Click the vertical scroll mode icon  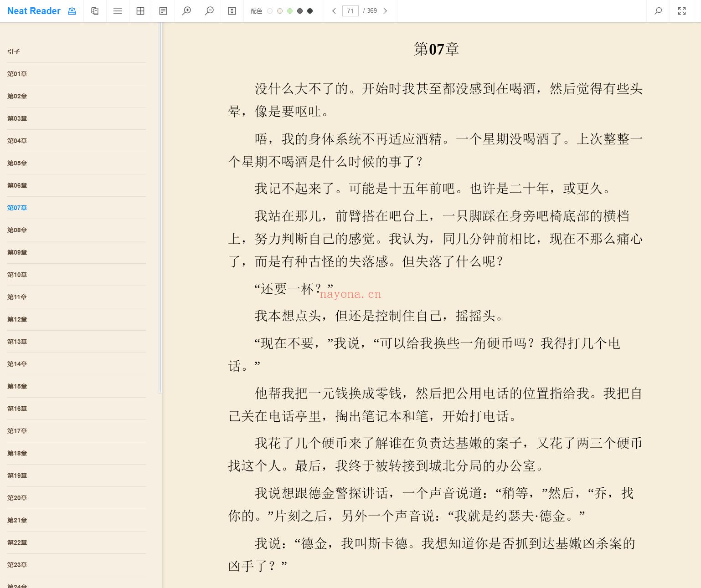pos(232,11)
